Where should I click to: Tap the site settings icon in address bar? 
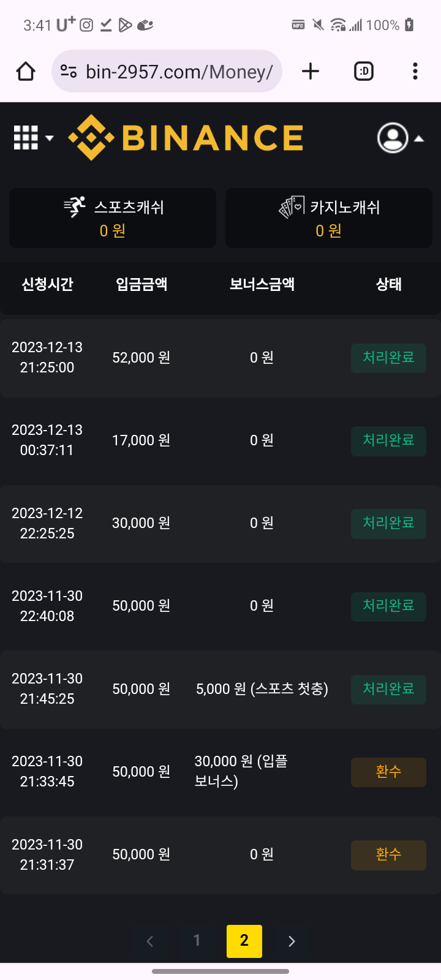(69, 72)
